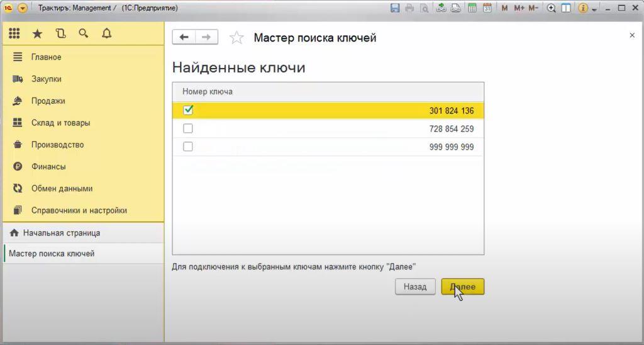Check the box for key 728 854 259
This screenshot has width=644, height=345.
point(187,128)
